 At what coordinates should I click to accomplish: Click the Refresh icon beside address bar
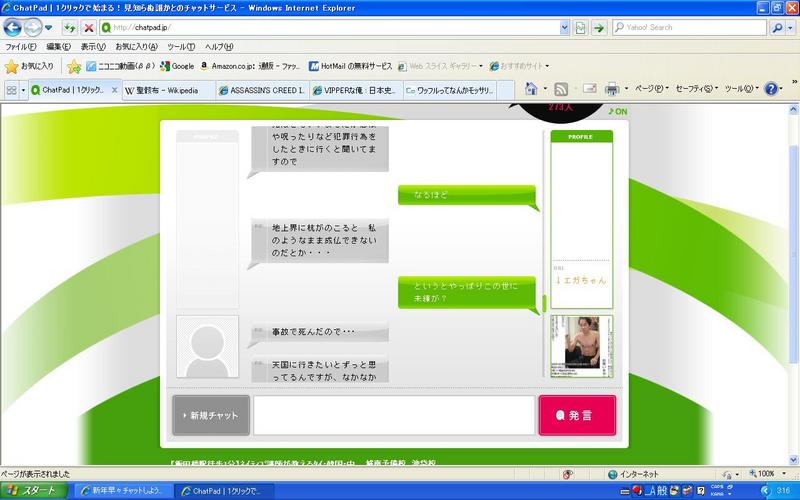coord(70,28)
